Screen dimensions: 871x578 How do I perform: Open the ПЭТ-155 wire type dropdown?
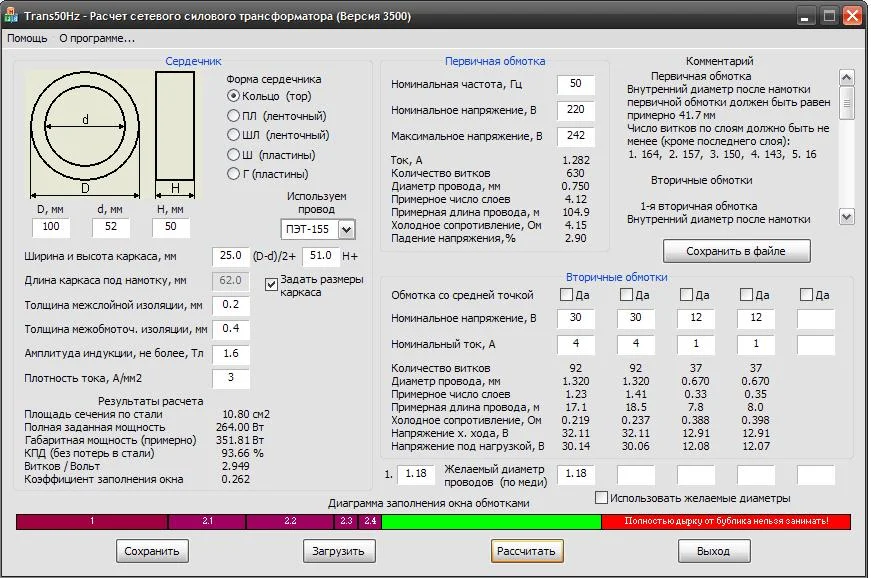(347, 230)
